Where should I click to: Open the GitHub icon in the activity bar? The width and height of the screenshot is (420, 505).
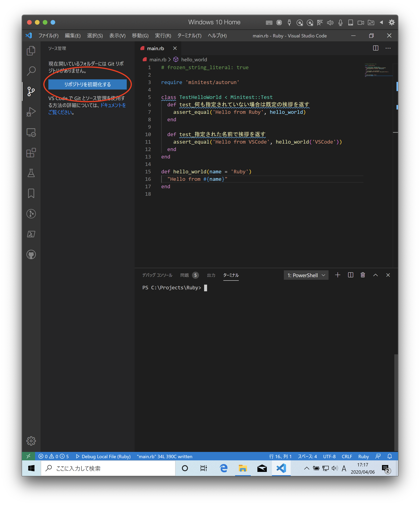click(31, 254)
